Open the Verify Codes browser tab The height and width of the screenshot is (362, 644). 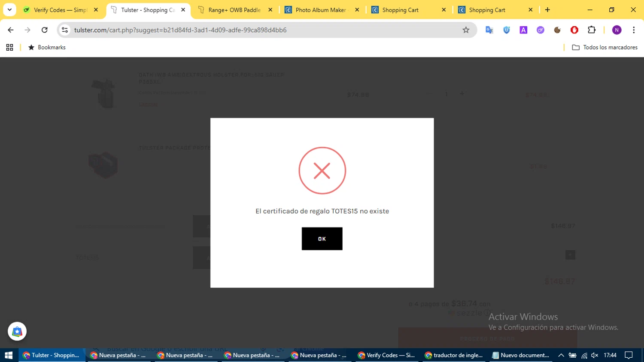point(61,10)
